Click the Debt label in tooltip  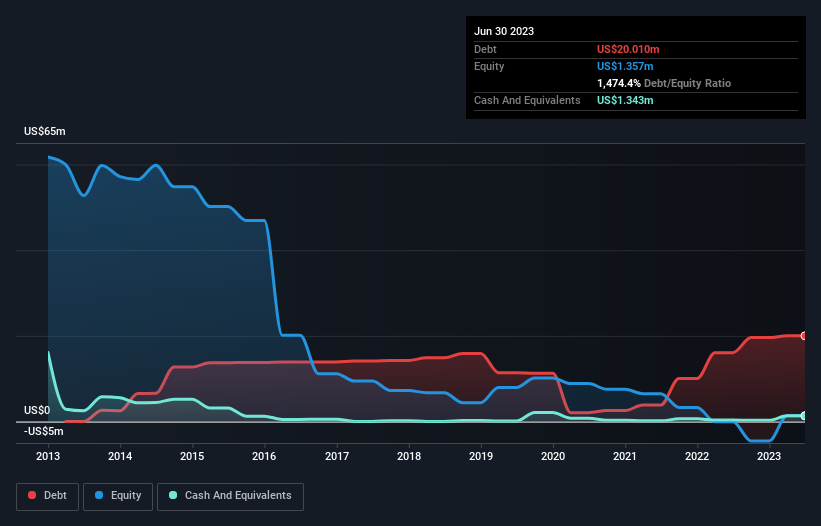tap(485, 49)
